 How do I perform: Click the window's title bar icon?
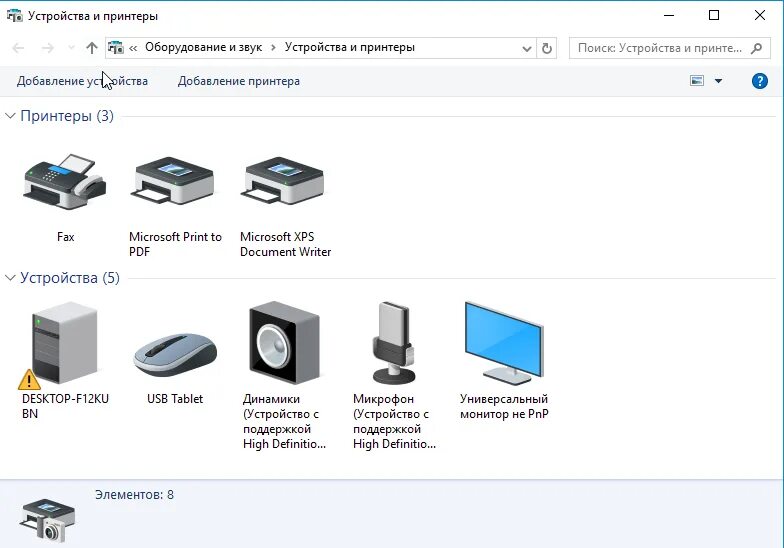(14, 16)
